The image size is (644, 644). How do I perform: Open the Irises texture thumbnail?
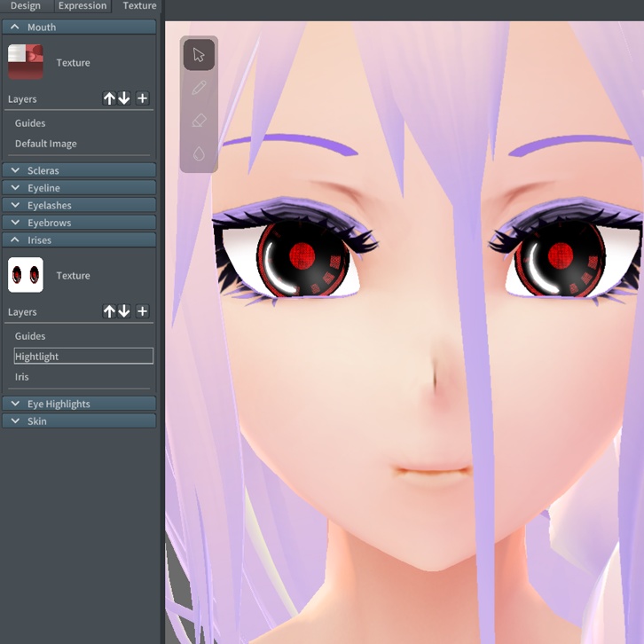[x=26, y=275]
